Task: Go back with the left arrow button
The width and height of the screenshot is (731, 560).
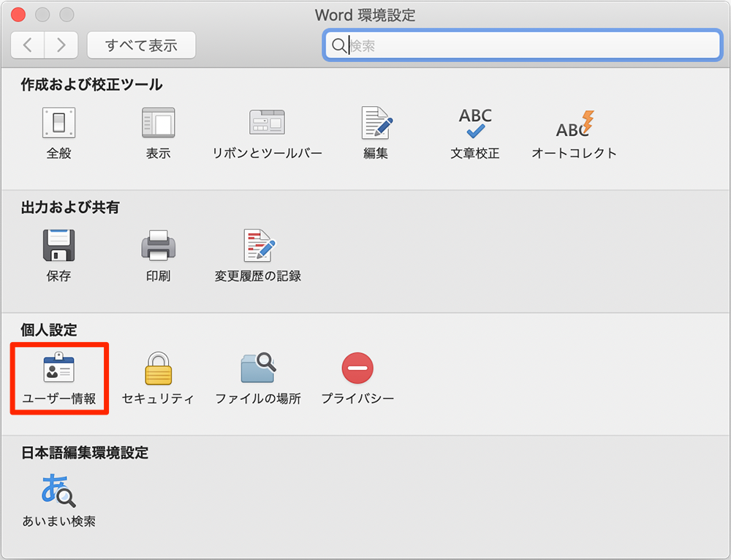Action: [28, 45]
